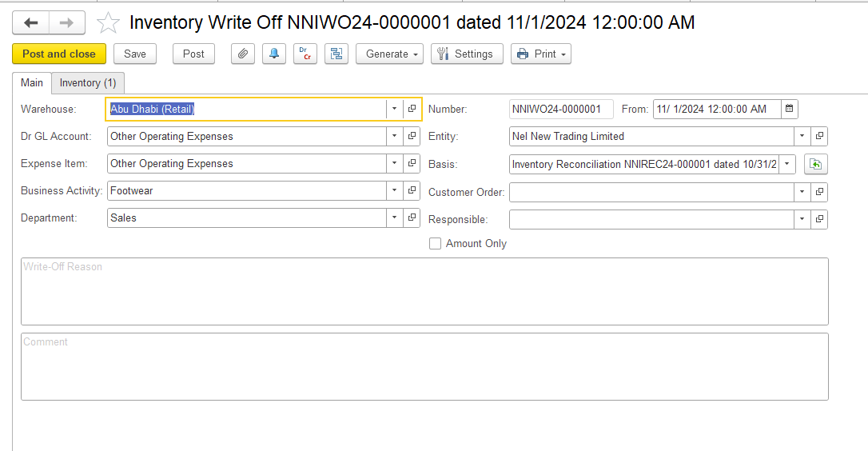This screenshot has height=451, width=868.
Task: Switch to the Inventory (1) tab
Action: pyautogui.click(x=88, y=83)
